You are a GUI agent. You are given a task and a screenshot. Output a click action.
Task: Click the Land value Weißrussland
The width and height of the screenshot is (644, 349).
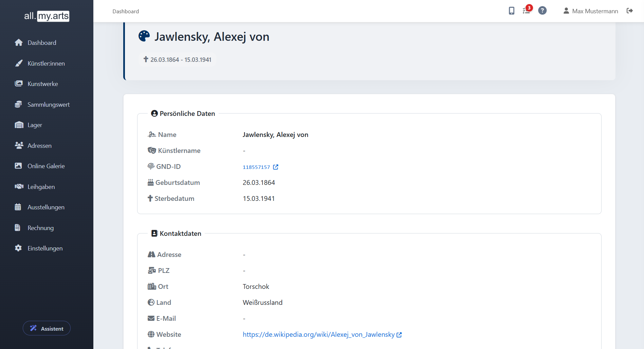click(262, 303)
